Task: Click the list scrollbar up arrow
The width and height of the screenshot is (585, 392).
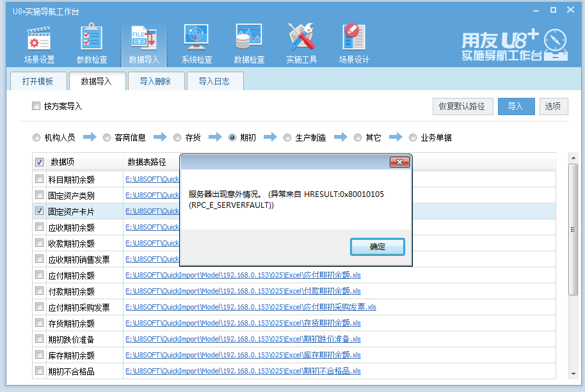Action: [573, 158]
